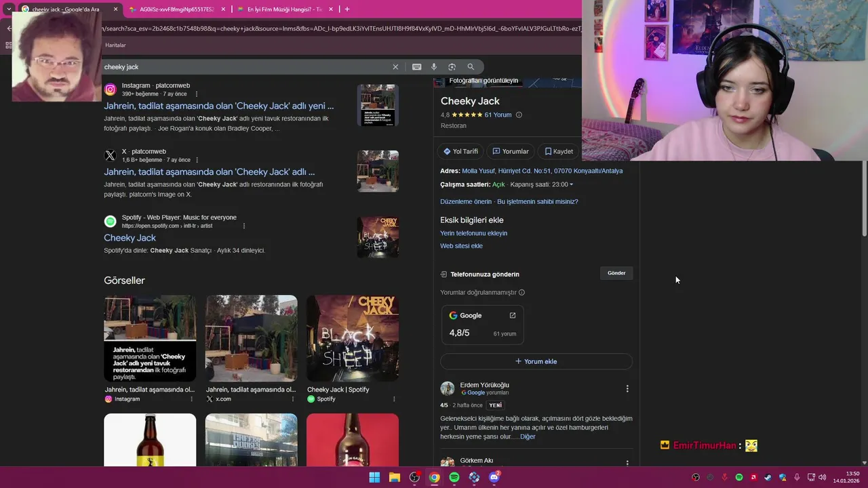Image resolution: width=868 pixels, height=488 pixels.
Task: Click the Instagram favicon of first result
Action: pyautogui.click(x=110, y=89)
